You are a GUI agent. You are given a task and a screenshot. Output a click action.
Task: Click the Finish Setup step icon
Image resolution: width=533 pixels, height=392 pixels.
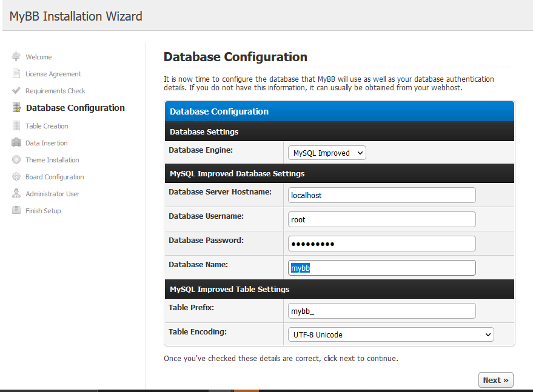click(16, 211)
